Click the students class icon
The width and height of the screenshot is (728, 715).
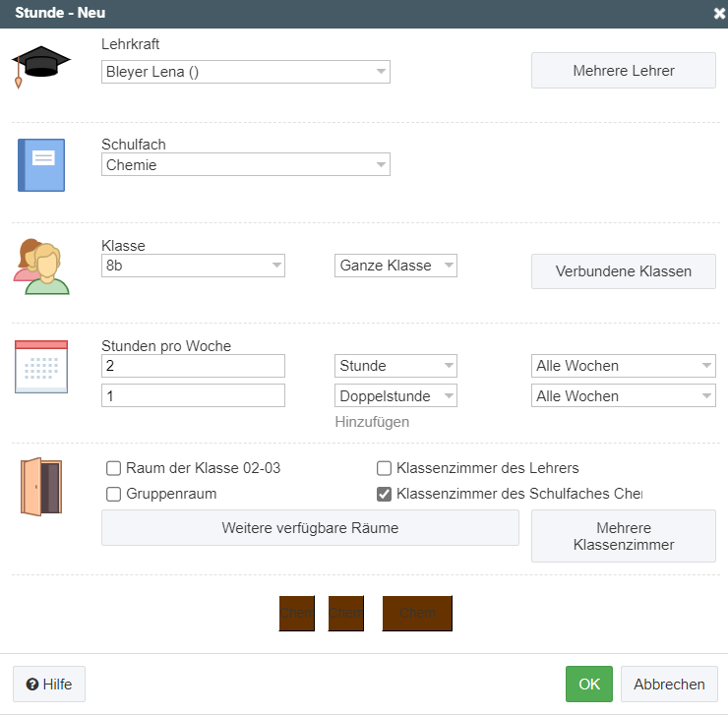tap(41, 267)
